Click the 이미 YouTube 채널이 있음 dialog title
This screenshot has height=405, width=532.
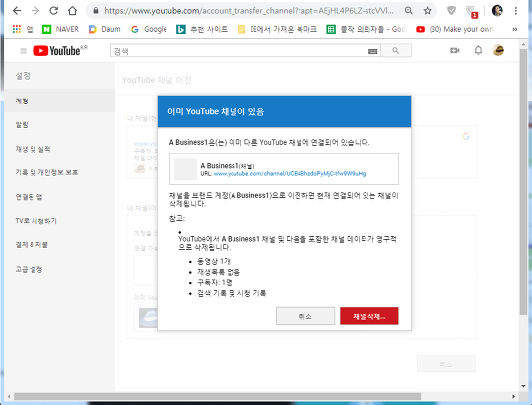click(216, 111)
